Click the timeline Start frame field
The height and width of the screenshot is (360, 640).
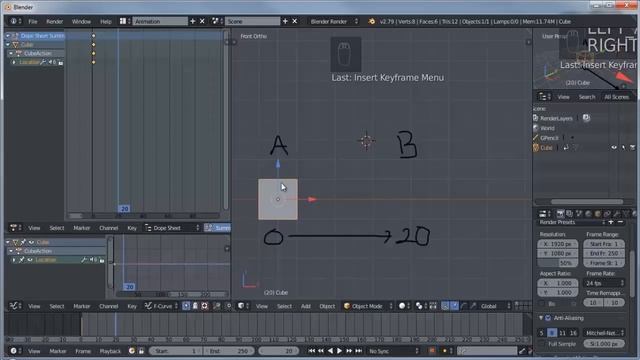coord(176,351)
